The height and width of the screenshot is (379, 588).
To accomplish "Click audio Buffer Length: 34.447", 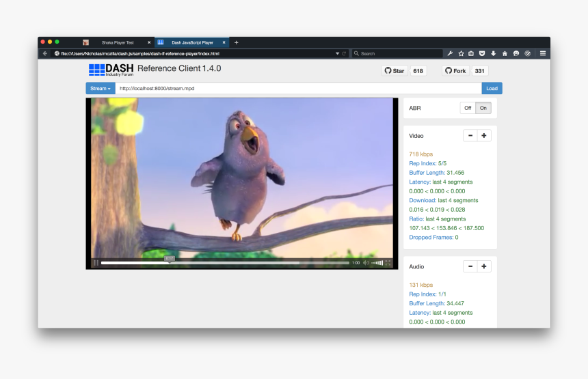I will [x=436, y=303].
